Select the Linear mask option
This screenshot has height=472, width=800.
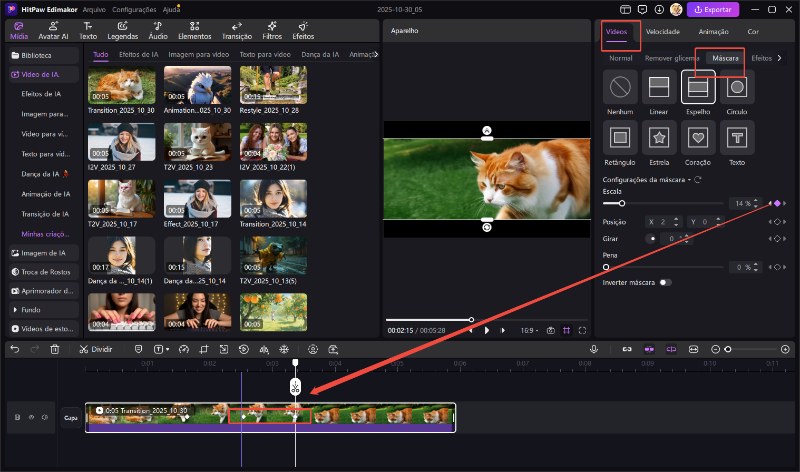[659, 88]
